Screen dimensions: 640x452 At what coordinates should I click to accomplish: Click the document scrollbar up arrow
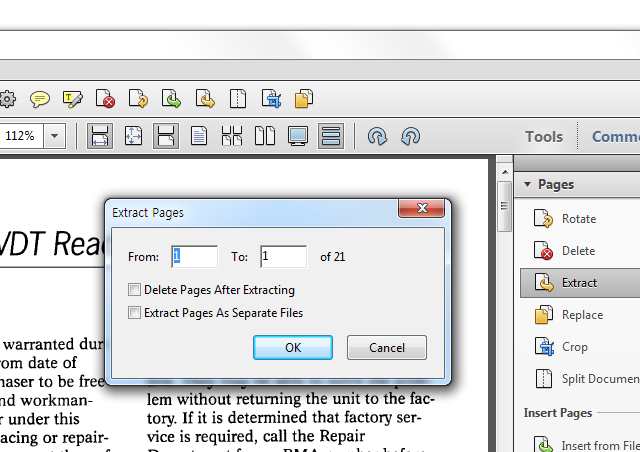pos(505,172)
